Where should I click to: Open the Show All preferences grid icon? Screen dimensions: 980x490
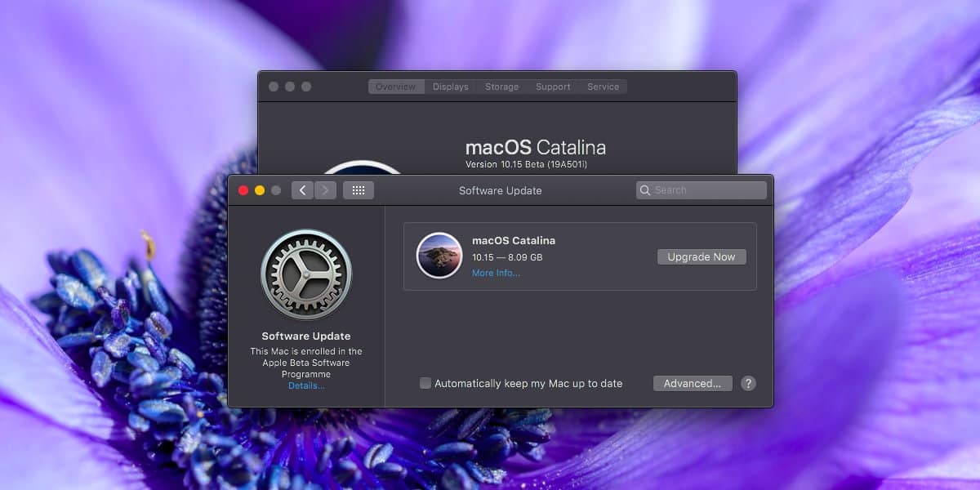click(x=358, y=189)
